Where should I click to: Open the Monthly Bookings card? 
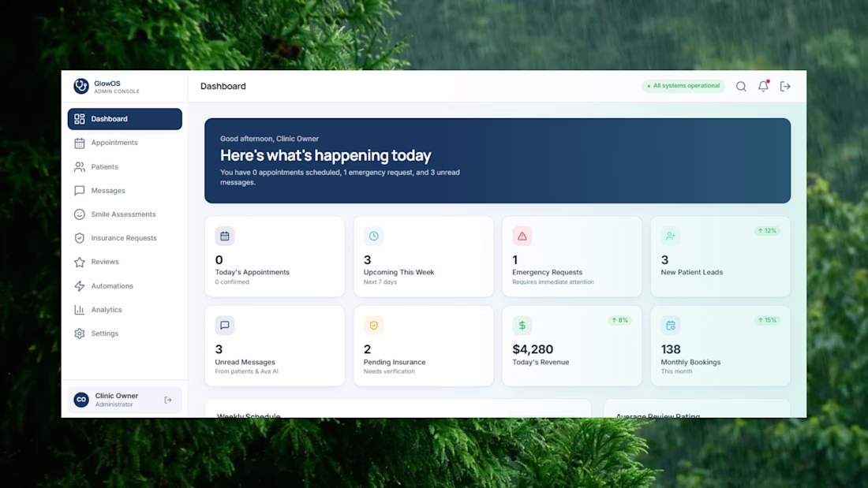720,346
